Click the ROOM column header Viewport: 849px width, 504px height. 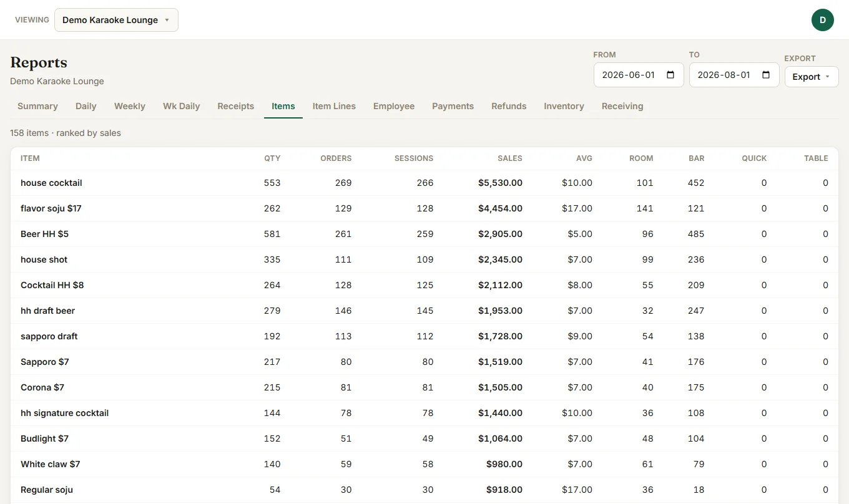click(641, 158)
